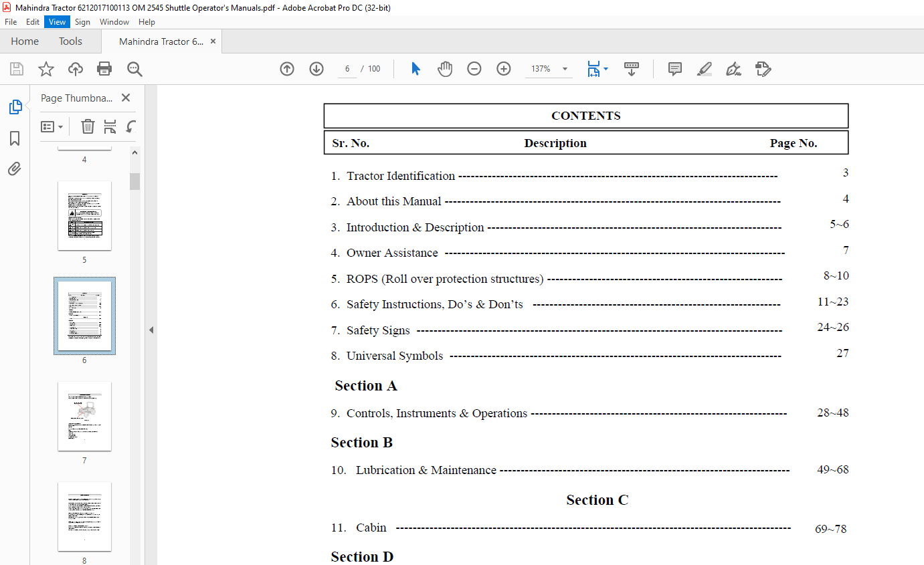Open the Bookmarks panel
This screenshot has height=565, width=924.
click(x=15, y=138)
